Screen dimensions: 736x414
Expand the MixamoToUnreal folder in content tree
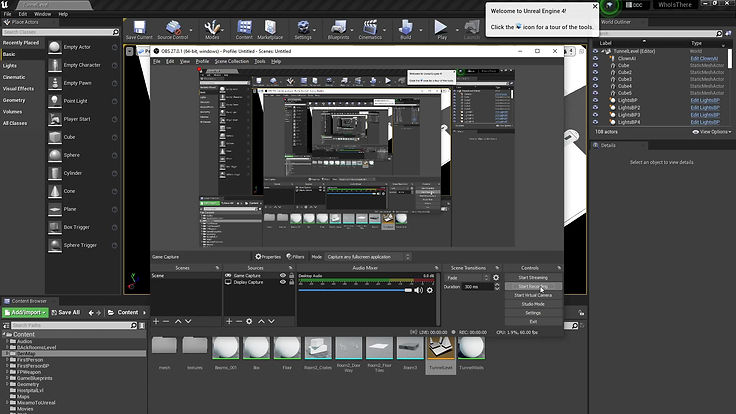pyautogui.click(x=7, y=402)
